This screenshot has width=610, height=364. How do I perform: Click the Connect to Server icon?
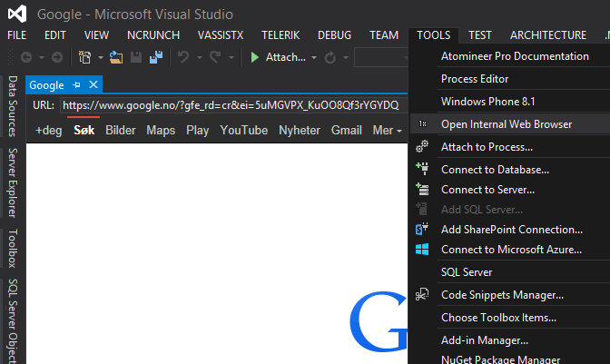coord(422,189)
